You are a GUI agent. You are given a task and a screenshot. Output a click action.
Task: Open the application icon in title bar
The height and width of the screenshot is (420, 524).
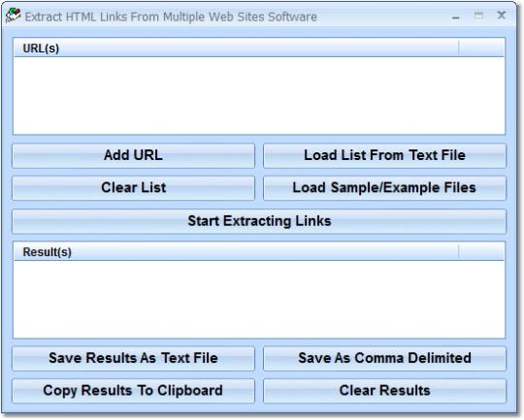tap(13, 16)
